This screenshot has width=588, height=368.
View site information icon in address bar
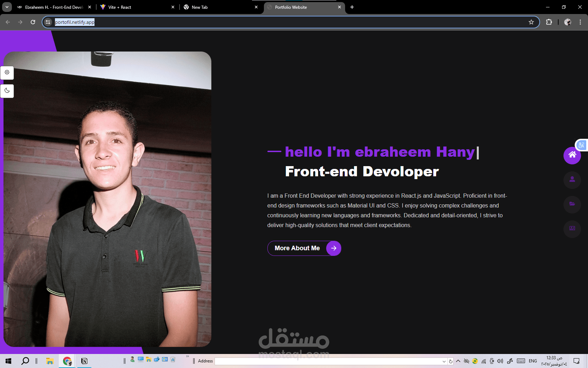coord(48,22)
